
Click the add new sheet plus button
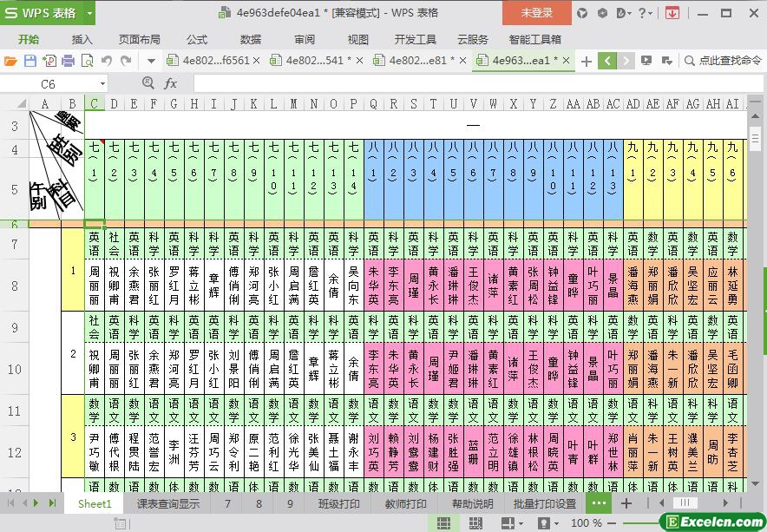[x=626, y=503]
